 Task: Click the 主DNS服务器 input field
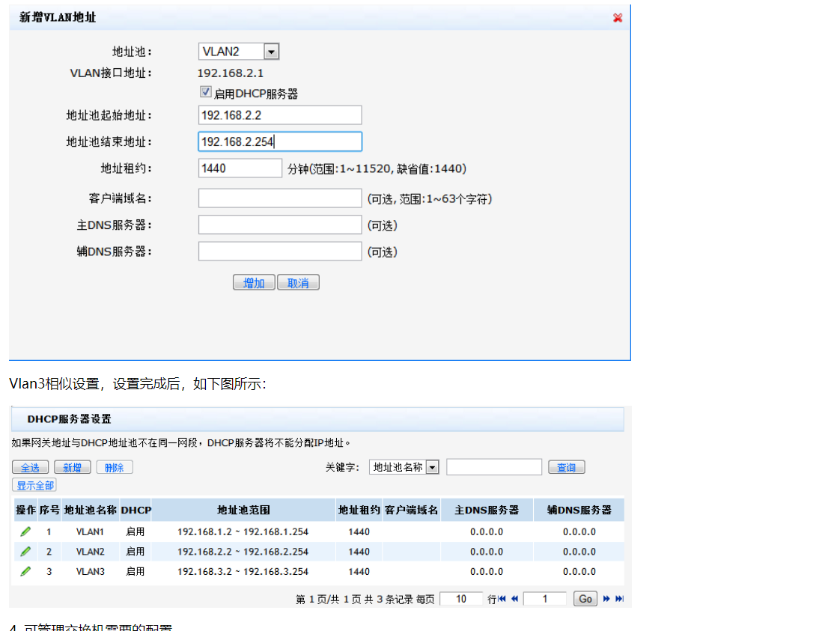280,225
